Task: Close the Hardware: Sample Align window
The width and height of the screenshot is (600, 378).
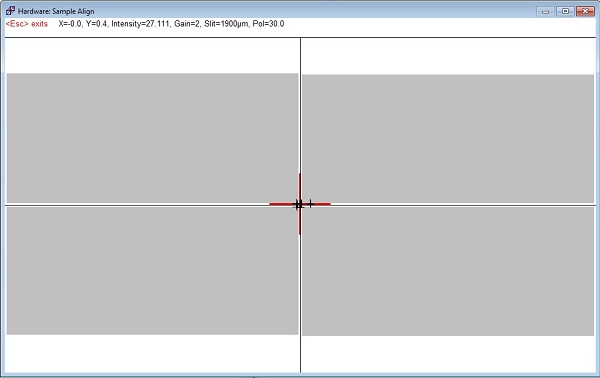Action: pyautogui.click(x=585, y=11)
